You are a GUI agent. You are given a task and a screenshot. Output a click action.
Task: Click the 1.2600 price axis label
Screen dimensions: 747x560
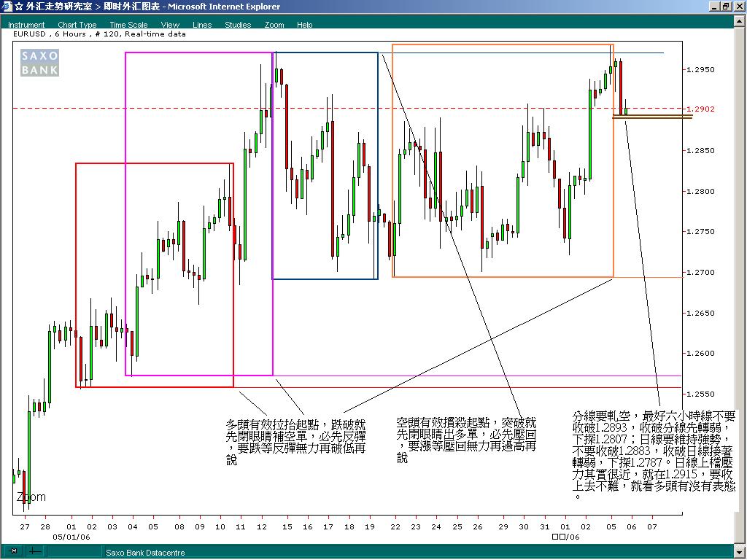700,354
